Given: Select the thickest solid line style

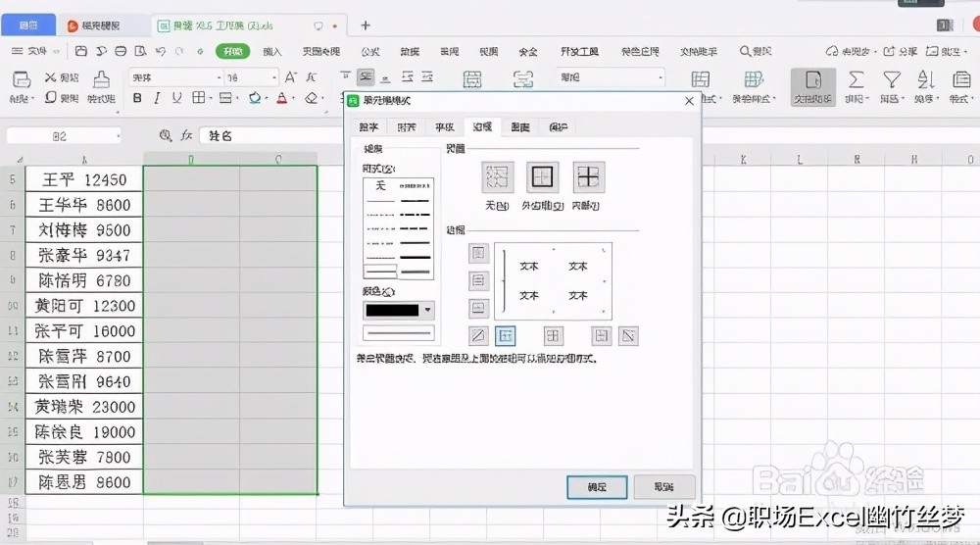Looking at the screenshot, I should [x=415, y=257].
